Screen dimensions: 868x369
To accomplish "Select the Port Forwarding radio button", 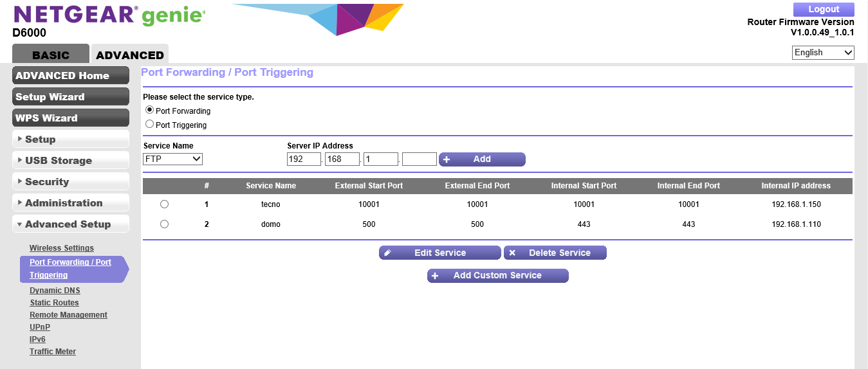I will pyautogui.click(x=150, y=110).
